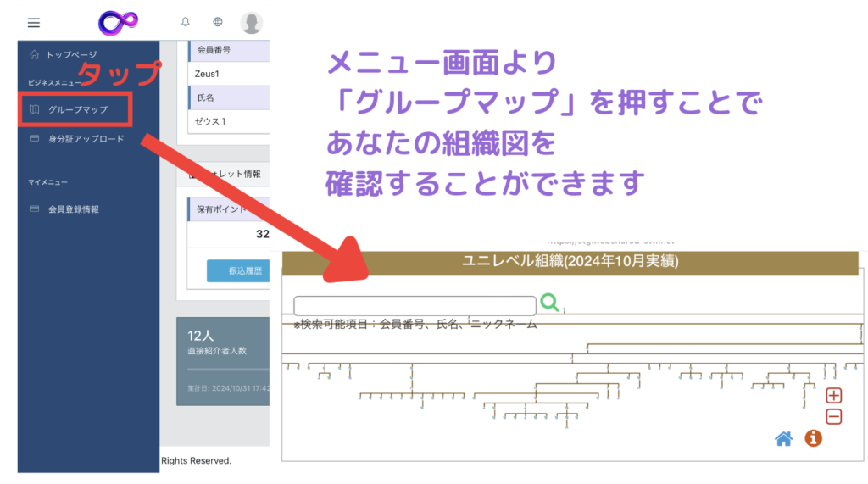Open the hamburger menu at top left
Image resolution: width=868 pixels, height=484 pixels.
[34, 23]
